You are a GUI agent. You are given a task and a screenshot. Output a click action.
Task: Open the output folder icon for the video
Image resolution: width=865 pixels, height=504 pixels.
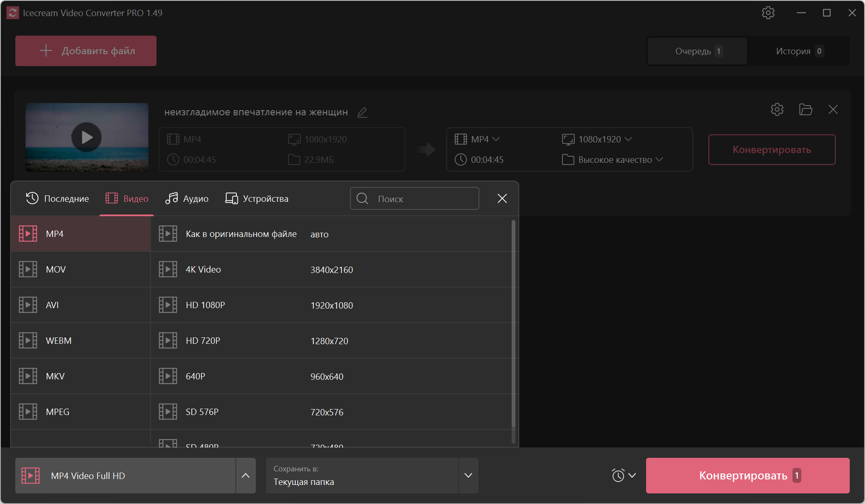pos(805,110)
